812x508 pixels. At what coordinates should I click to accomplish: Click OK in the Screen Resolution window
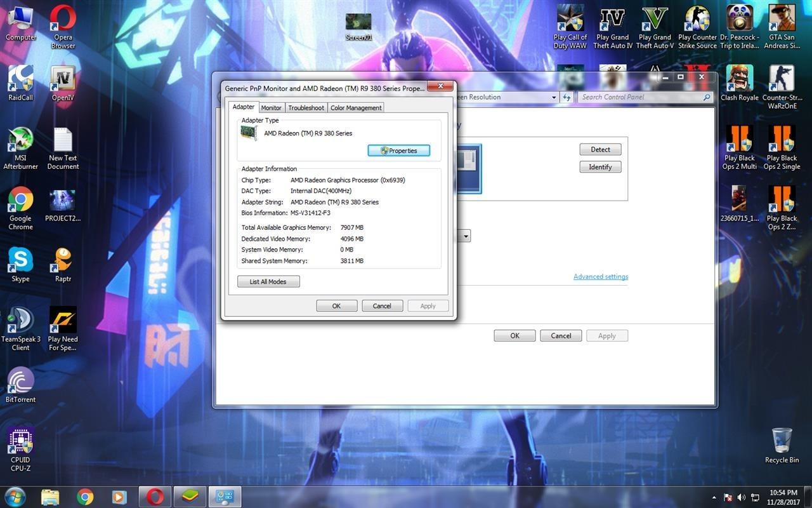(514, 336)
